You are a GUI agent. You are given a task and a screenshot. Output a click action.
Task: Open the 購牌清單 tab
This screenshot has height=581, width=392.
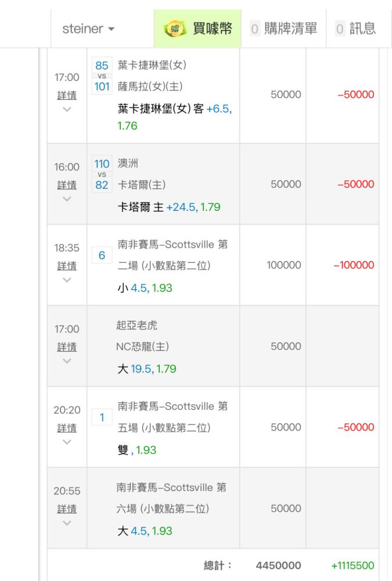pos(284,28)
